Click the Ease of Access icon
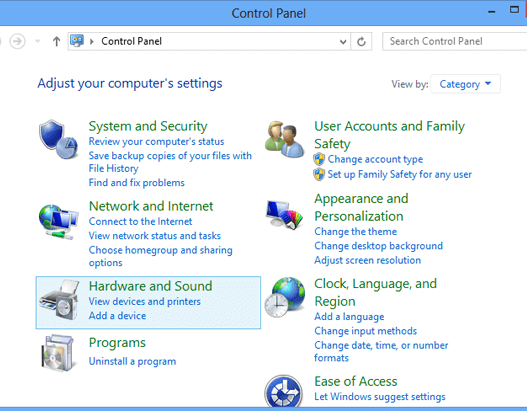This screenshot has height=411, width=527. [284, 392]
